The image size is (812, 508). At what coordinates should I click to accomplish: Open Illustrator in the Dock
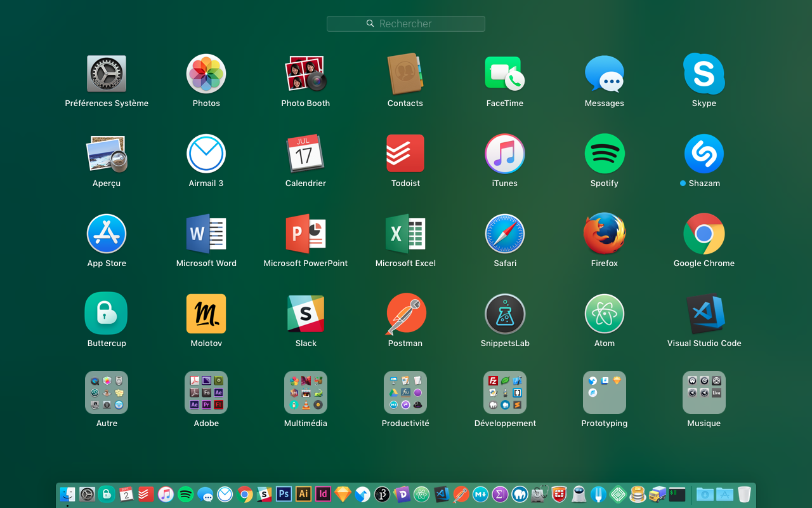click(303, 494)
